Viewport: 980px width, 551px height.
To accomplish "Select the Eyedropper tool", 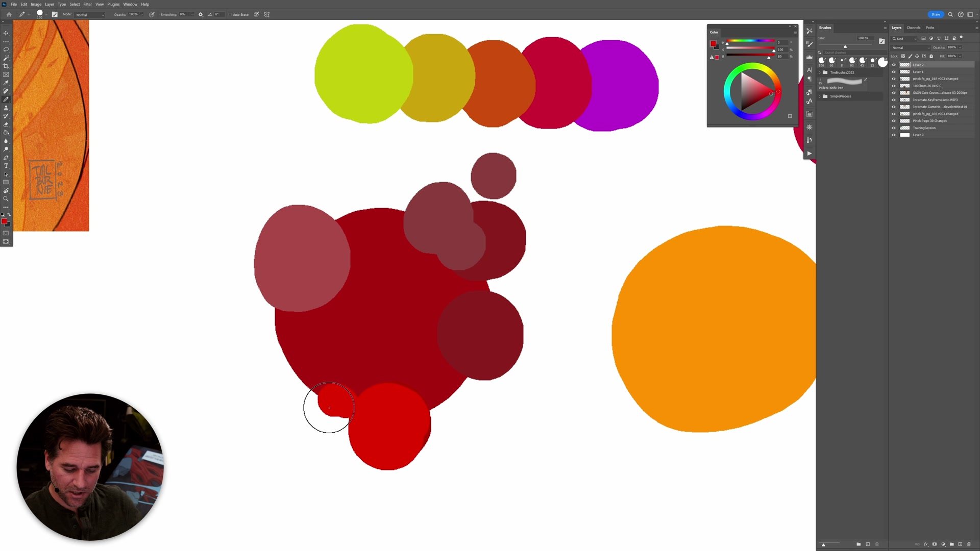I will tap(6, 83).
